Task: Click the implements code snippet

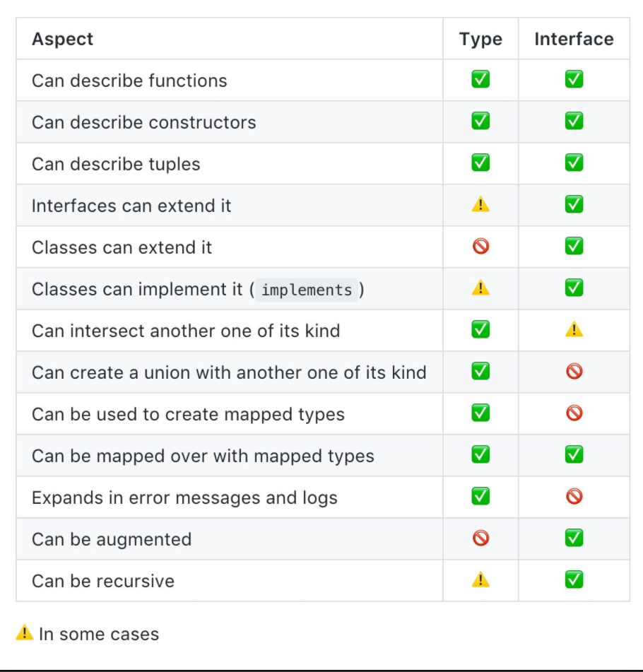Action: coord(307,290)
